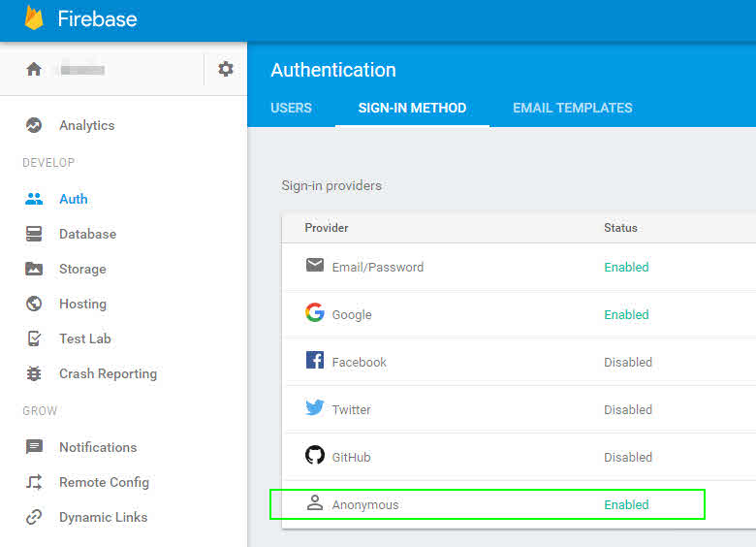Click the Storage folder icon
Image resolution: width=756 pixels, height=547 pixels.
pyautogui.click(x=34, y=269)
